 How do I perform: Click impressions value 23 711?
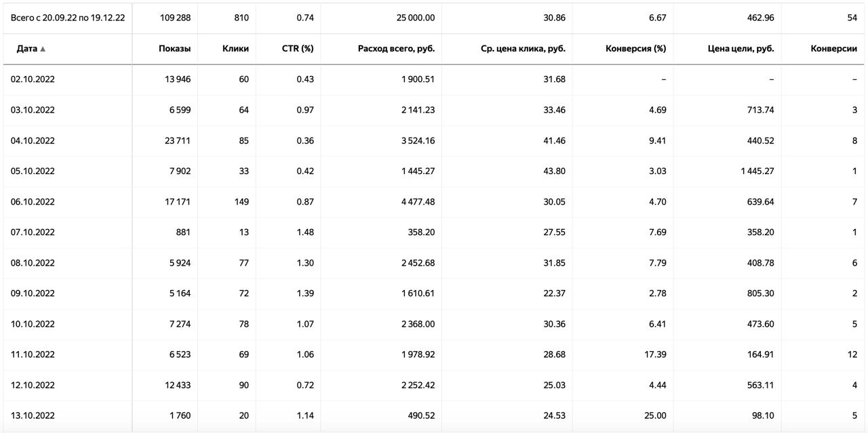(x=177, y=141)
